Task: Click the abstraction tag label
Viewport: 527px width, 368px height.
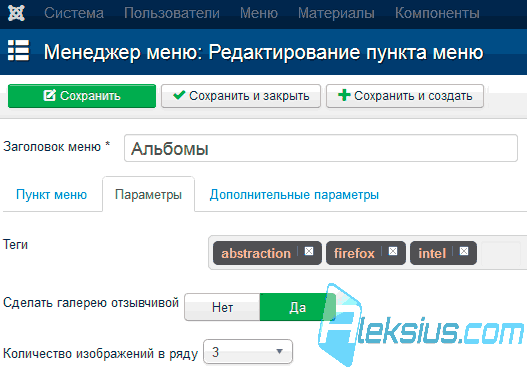Action: coord(256,253)
